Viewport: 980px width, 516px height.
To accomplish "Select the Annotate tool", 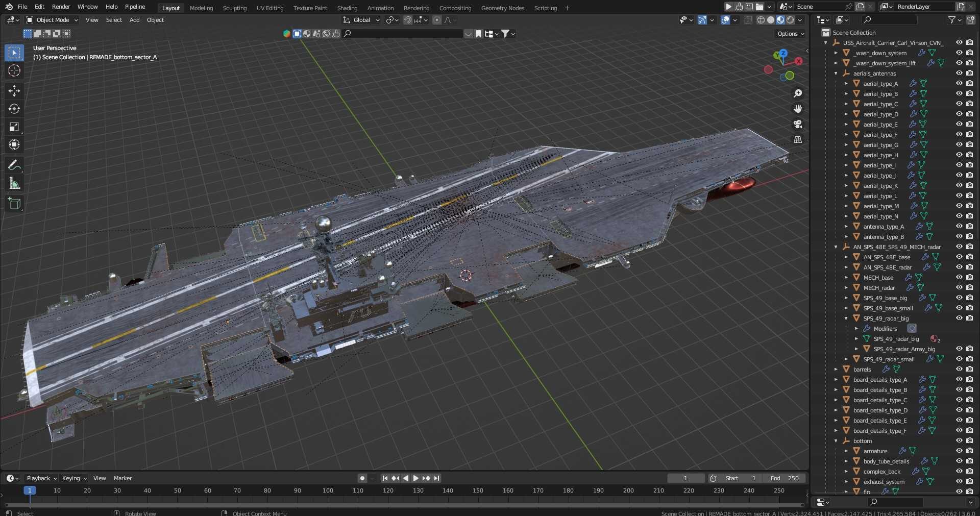I will coord(14,165).
